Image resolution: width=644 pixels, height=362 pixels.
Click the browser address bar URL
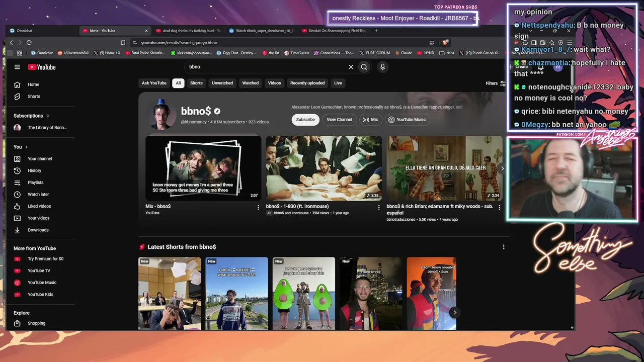point(179,43)
